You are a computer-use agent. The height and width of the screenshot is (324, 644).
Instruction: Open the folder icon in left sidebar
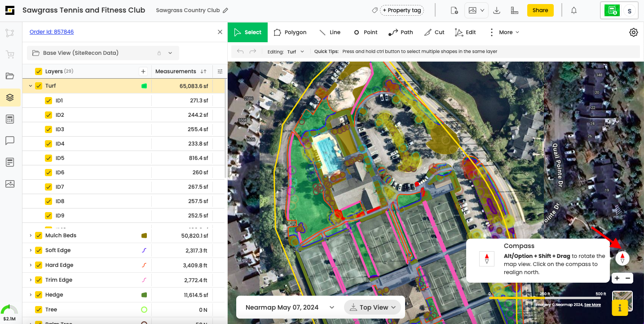click(10, 76)
